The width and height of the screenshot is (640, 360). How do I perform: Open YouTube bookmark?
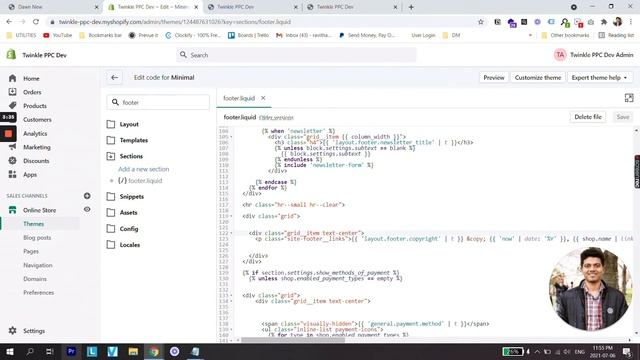(x=58, y=36)
